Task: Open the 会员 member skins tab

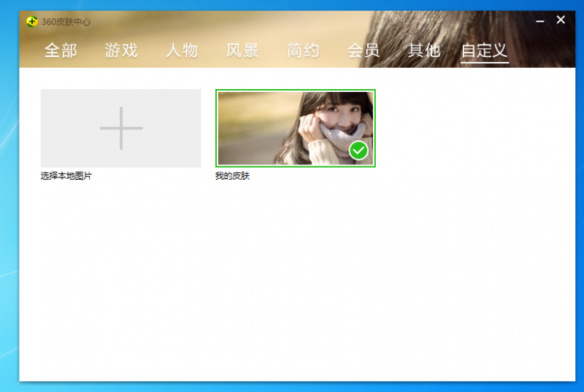Action: click(364, 50)
